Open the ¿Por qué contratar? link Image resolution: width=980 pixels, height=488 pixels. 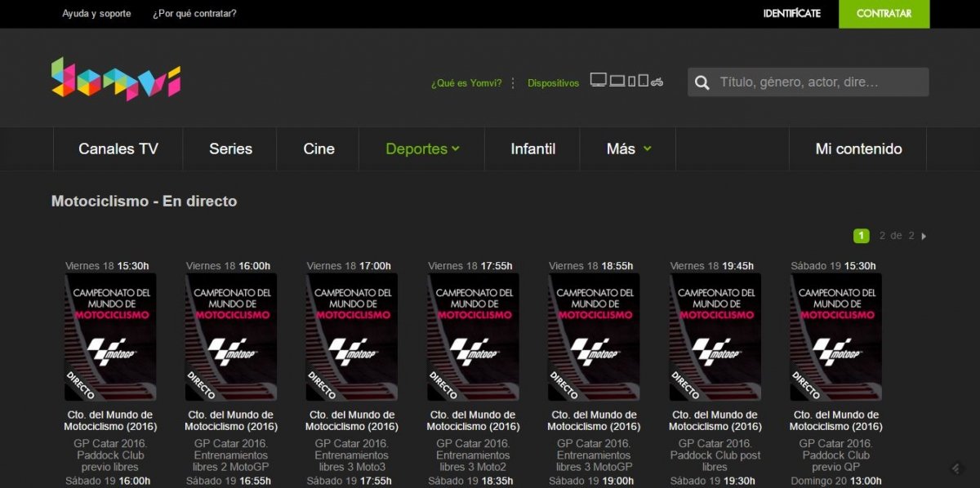(194, 14)
